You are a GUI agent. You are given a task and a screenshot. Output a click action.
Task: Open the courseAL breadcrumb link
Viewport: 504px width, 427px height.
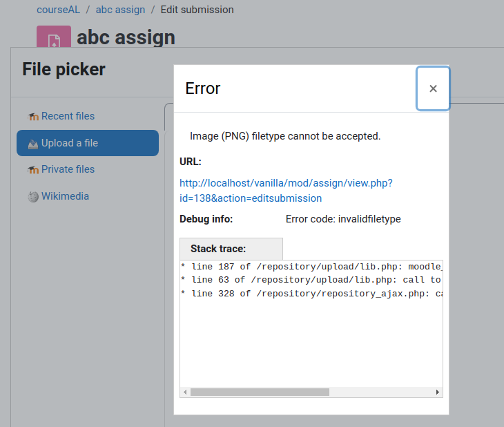58,10
